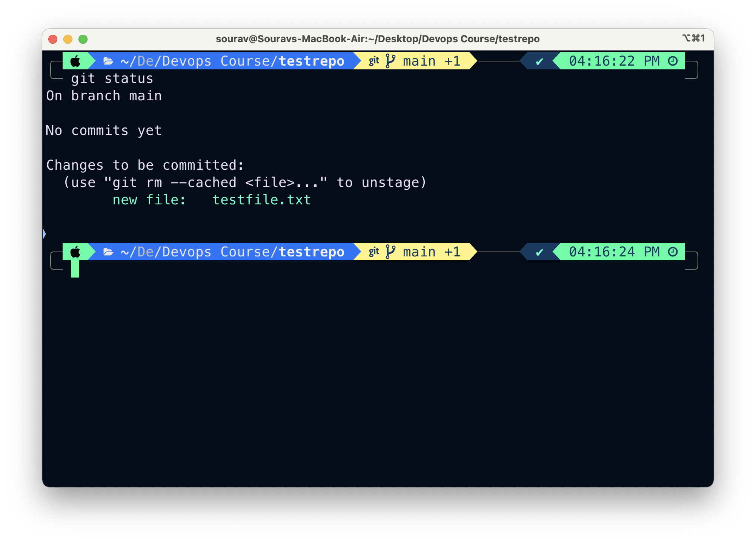Click the checkmark status icon in the 04:16:24 prompt
Screen dimensions: 756x543
[539, 252]
